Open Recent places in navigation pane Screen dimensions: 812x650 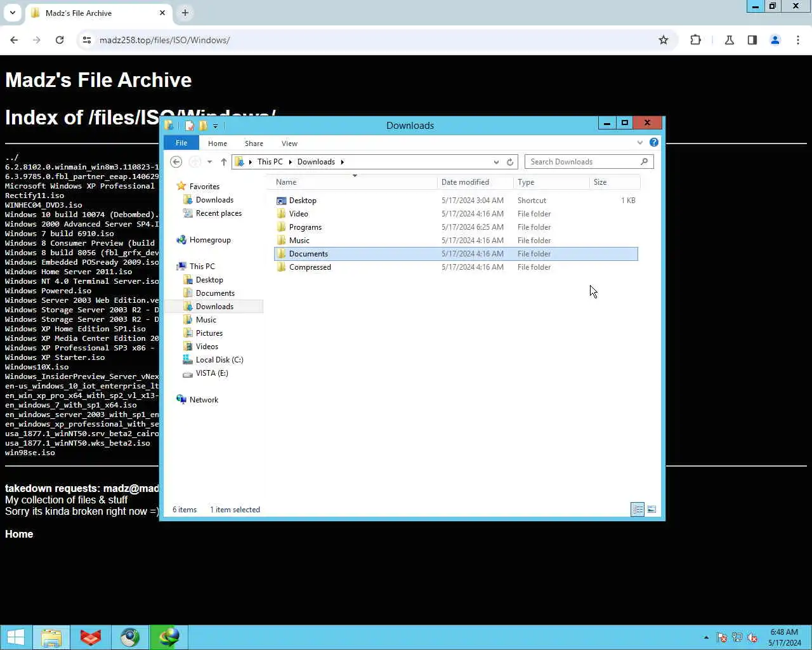click(219, 213)
